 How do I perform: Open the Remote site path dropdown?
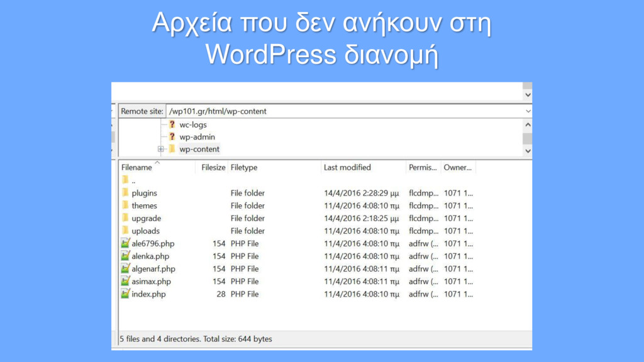[528, 111]
